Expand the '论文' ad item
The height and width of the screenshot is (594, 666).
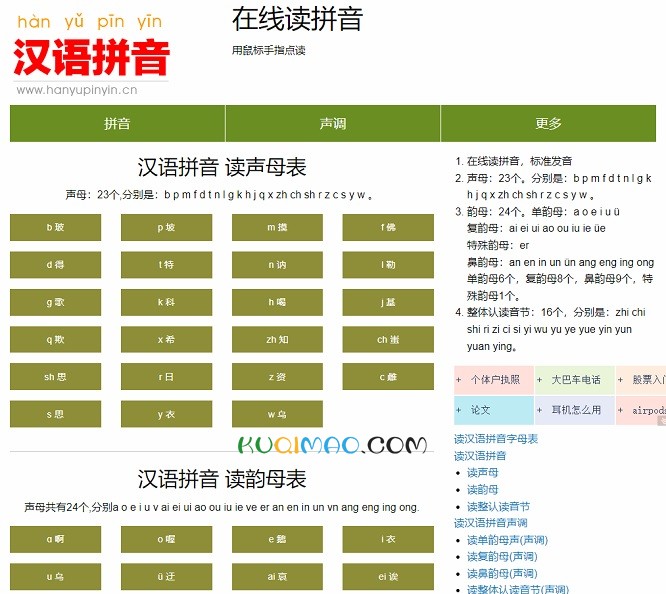(x=493, y=410)
